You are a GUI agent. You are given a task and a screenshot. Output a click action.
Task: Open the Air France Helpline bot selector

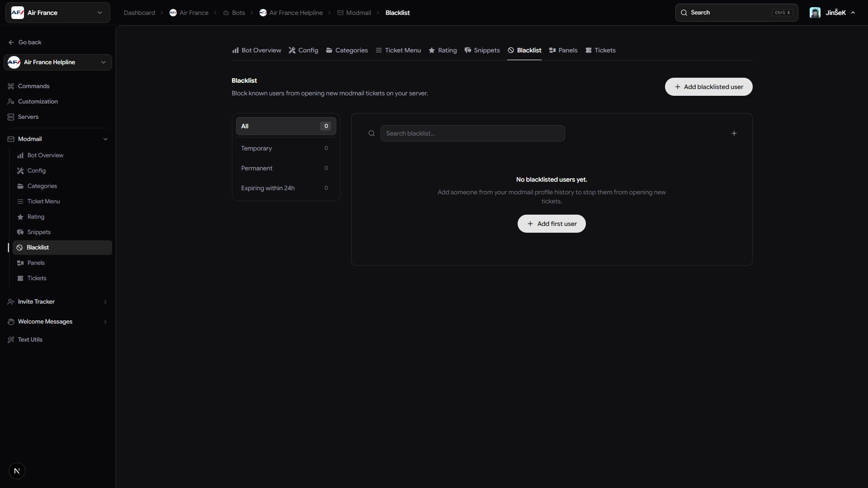tap(58, 62)
